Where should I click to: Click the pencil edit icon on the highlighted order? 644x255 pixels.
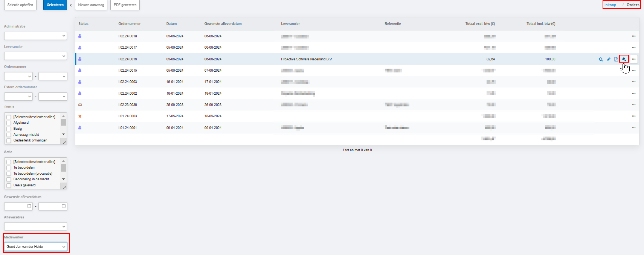[x=609, y=59]
